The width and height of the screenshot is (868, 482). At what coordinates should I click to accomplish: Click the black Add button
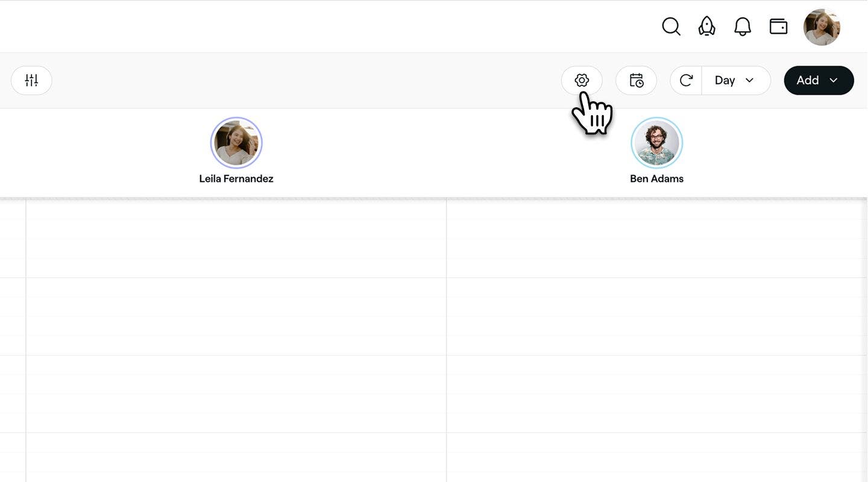point(819,80)
